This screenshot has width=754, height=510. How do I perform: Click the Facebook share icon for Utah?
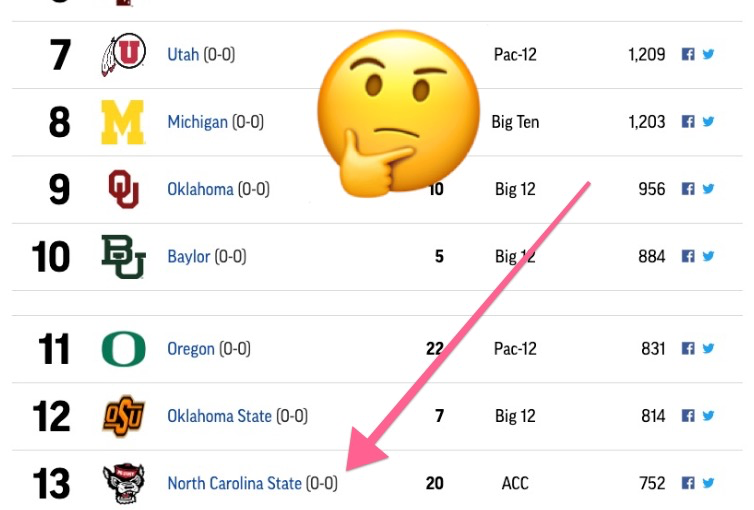pyautogui.click(x=688, y=54)
